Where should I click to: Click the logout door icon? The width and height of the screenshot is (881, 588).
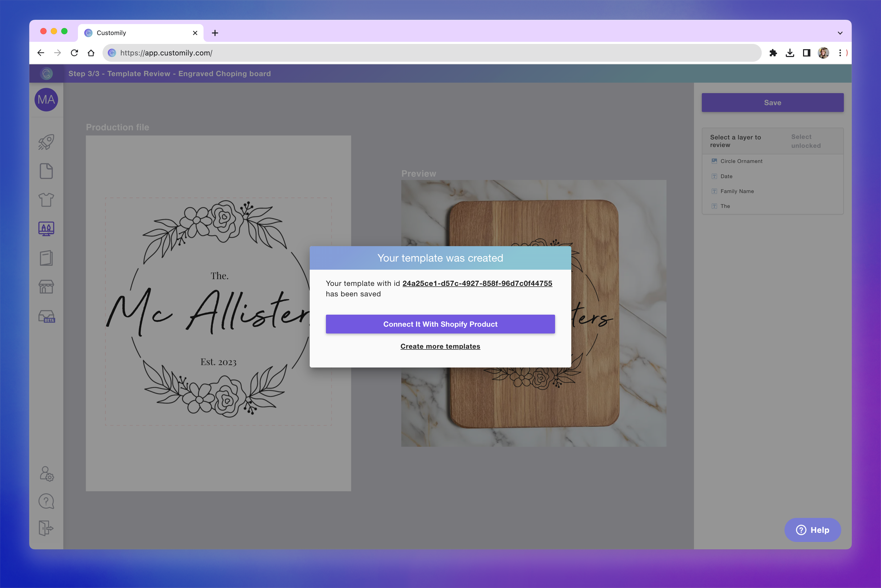click(x=46, y=528)
